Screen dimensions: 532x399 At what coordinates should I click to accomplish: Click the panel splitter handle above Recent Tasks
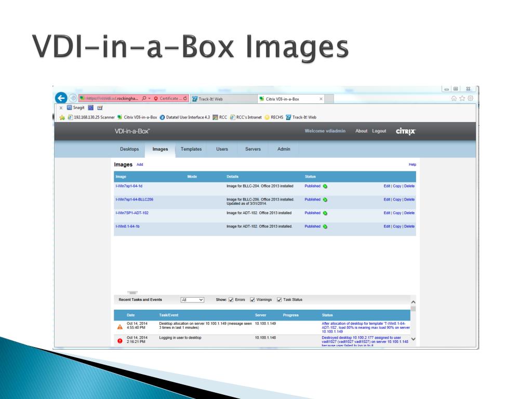coord(132,292)
